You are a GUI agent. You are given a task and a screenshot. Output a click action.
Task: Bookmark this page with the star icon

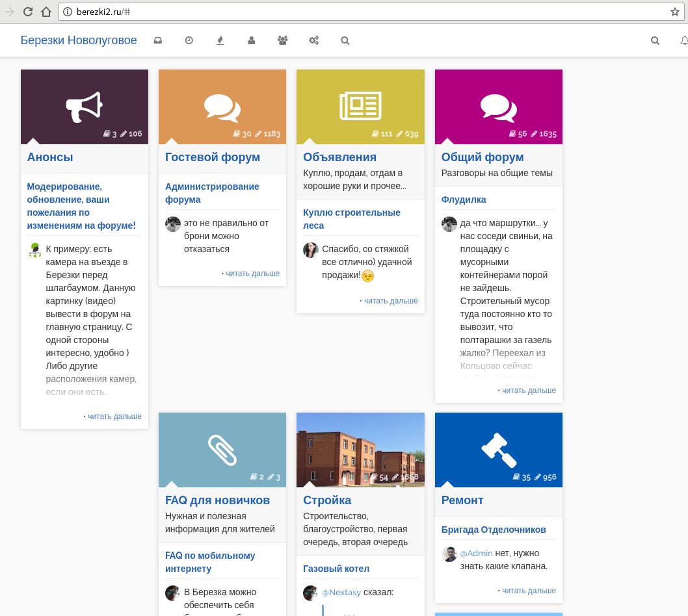[675, 12]
